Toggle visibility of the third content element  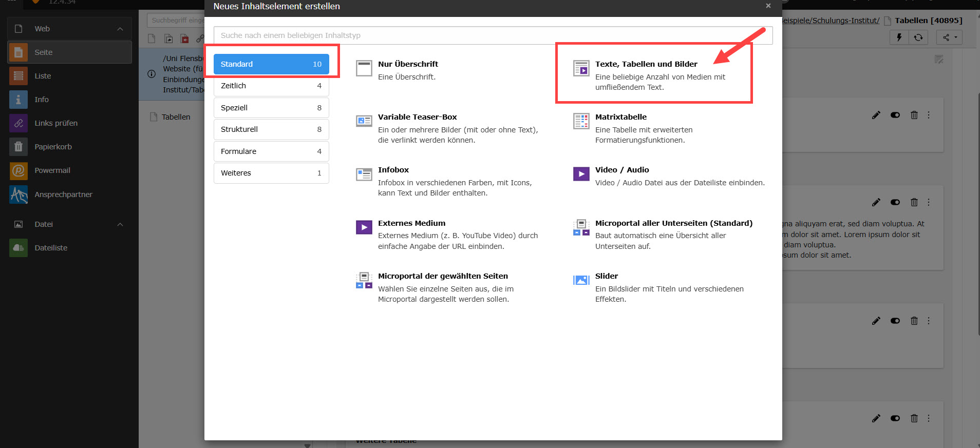click(895, 321)
